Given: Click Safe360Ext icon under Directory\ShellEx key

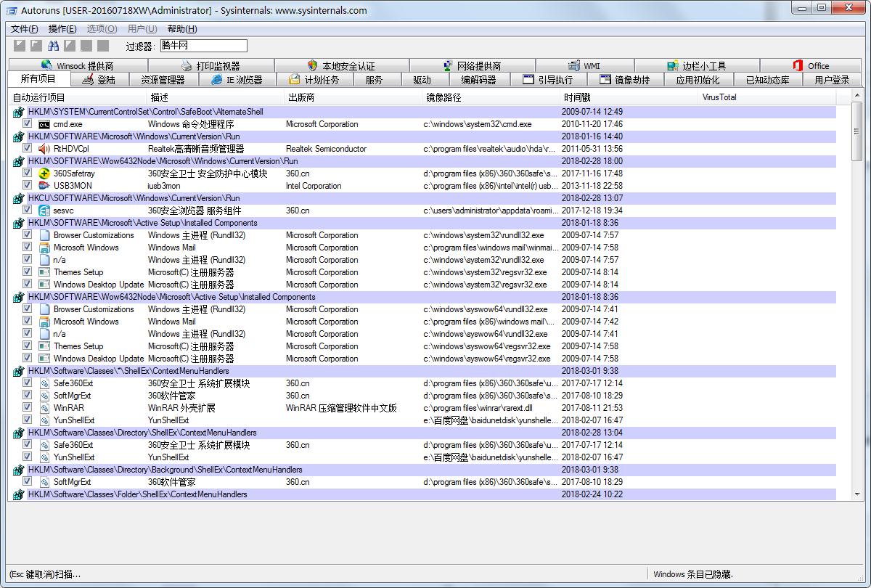Looking at the screenshot, I should point(44,445).
